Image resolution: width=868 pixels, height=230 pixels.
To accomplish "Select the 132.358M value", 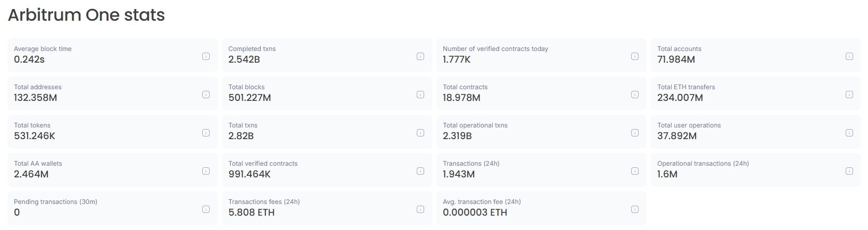I will coord(36,98).
